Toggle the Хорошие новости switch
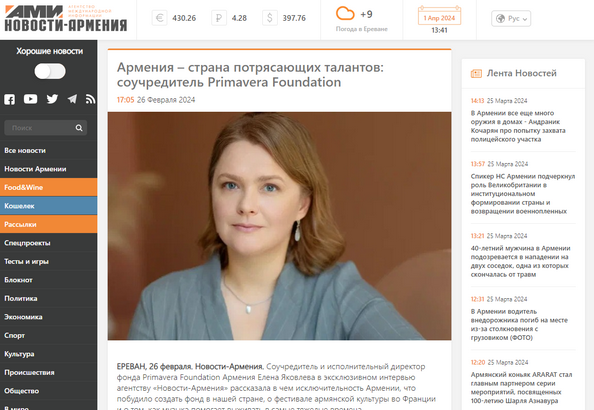Screen dimensions: 594x410 click(x=50, y=71)
